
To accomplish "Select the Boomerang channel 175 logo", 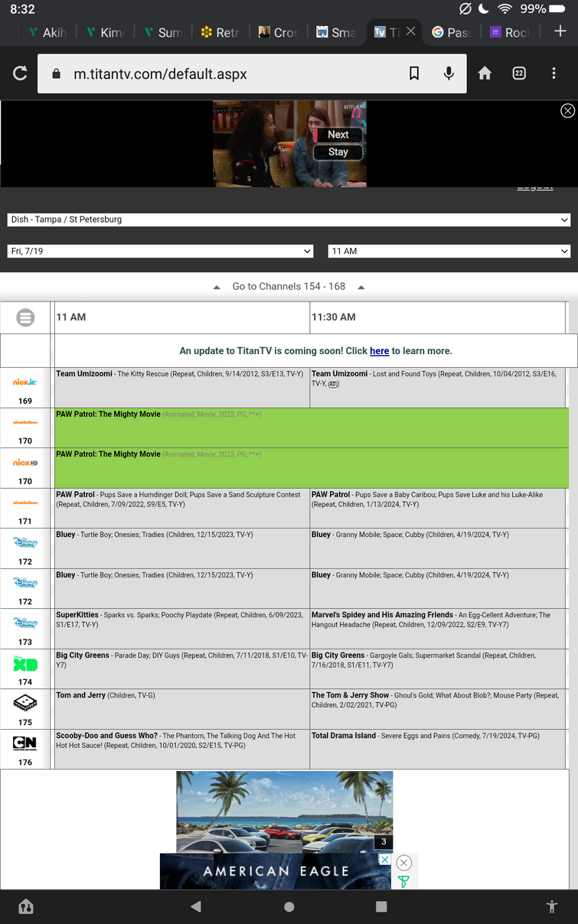I will tap(25, 703).
